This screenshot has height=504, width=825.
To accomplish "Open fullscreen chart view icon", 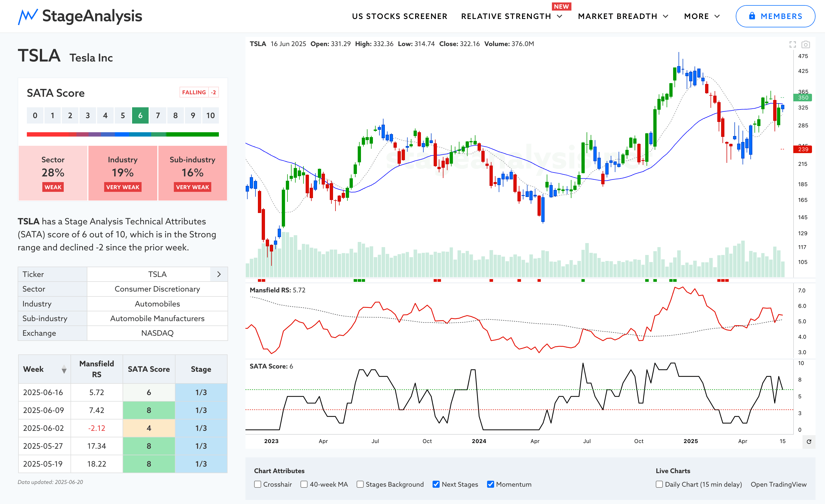I will pyautogui.click(x=792, y=44).
